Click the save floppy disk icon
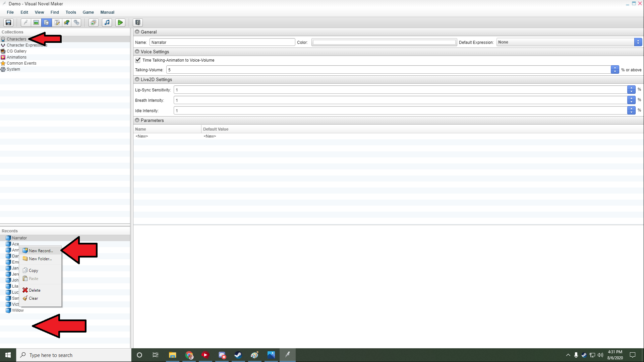The height and width of the screenshot is (362, 644). pos(8,22)
